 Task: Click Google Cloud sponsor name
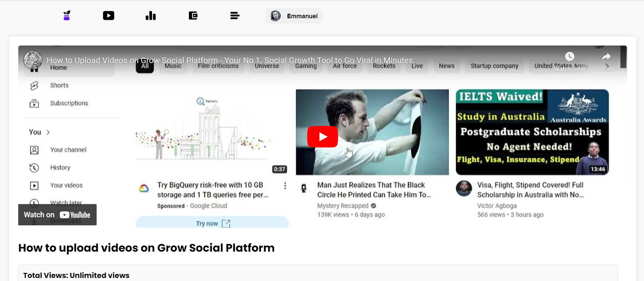click(x=208, y=206)
